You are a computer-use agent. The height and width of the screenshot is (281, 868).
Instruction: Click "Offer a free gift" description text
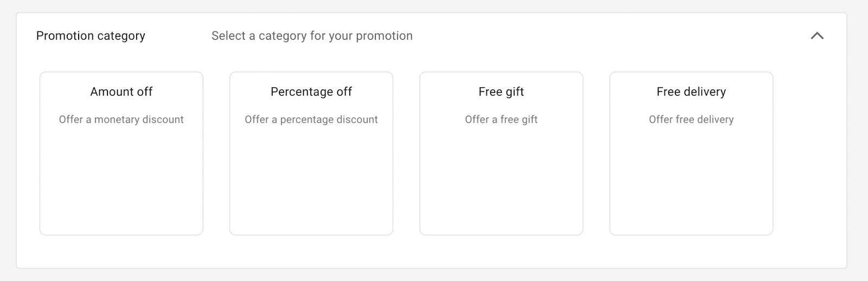(x=501, y=119)
